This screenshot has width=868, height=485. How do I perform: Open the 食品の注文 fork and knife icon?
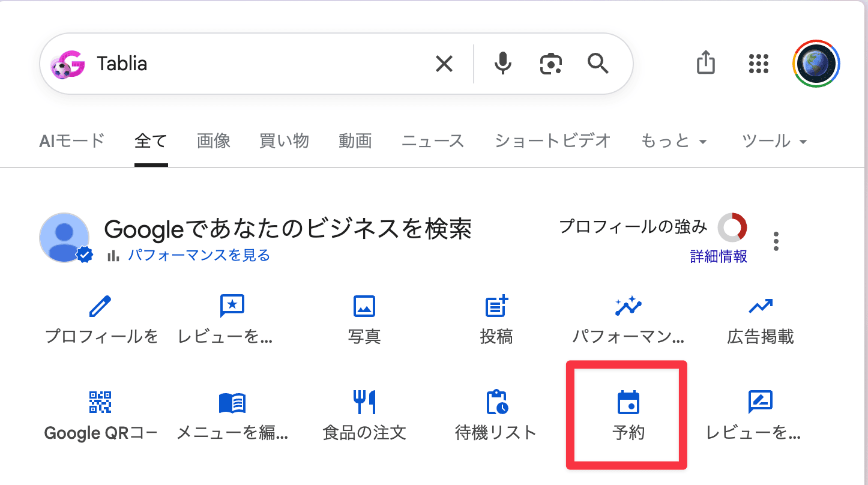(364, 402)
